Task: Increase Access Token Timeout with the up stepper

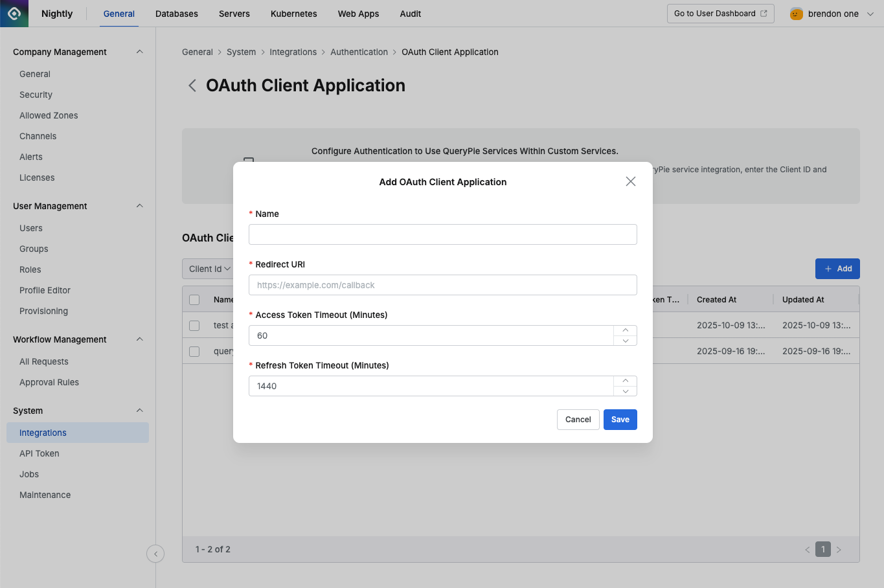Action: [x=625, y=330]
